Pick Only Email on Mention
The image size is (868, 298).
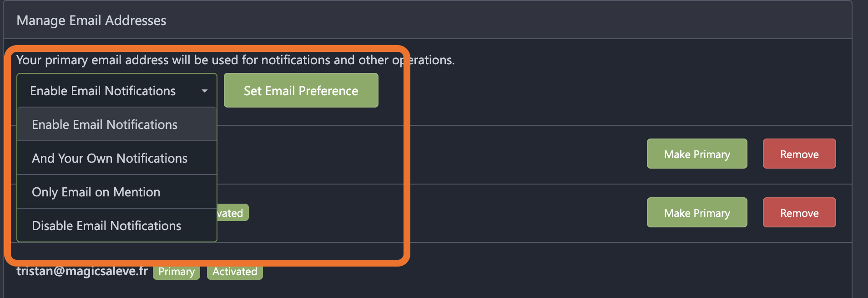click(96, 192)
